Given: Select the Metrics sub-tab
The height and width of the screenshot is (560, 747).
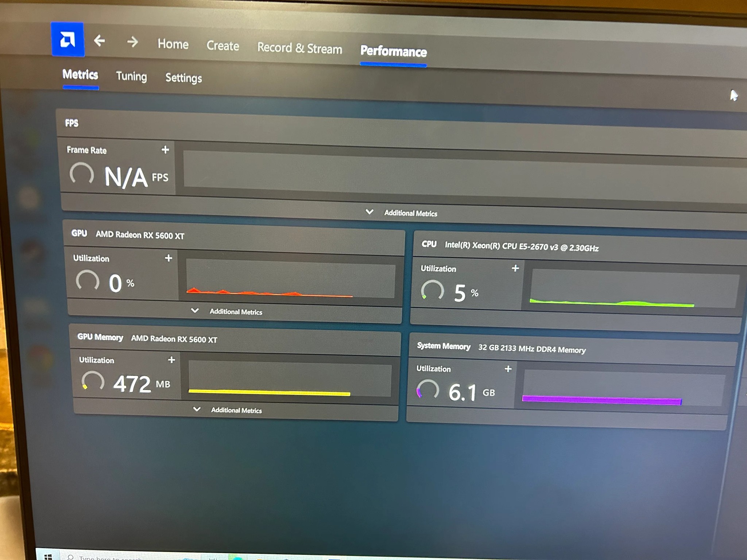Looking at the screenshot, I should point(80,74).
